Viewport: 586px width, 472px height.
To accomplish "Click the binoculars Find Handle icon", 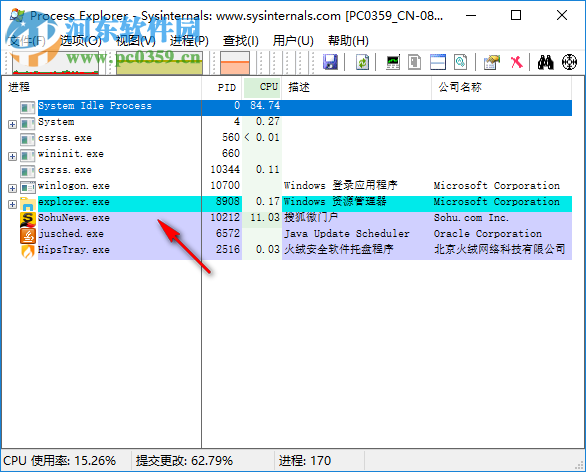I will (x=546, y=62).
